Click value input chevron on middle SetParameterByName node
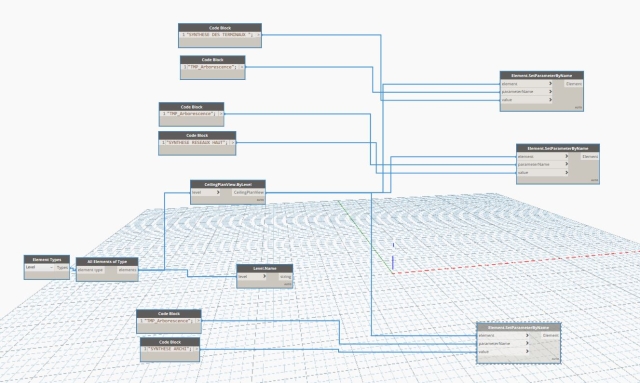Screen dimensions: 640x383 (x=567, y=172)
